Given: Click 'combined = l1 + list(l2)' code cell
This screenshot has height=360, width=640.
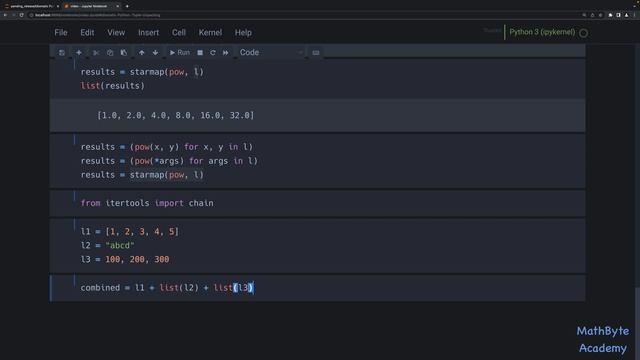Looking at the screenshot, I should 317,288.
